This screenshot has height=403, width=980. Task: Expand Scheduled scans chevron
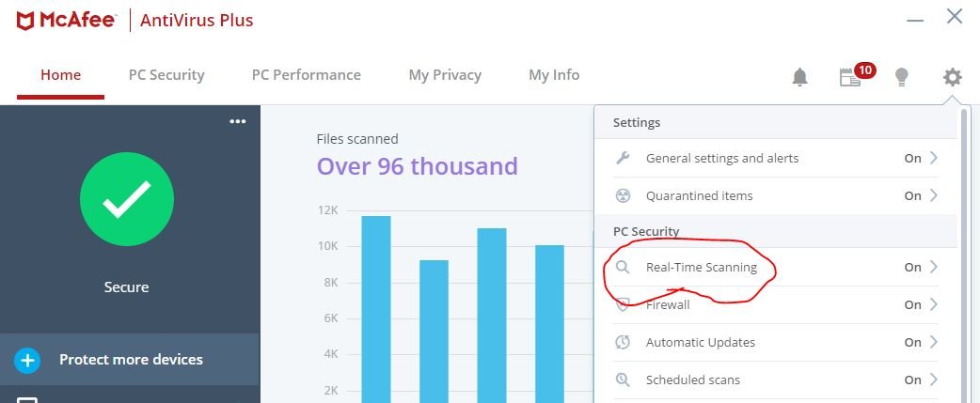pyautogui.click(x=933, y=380)
